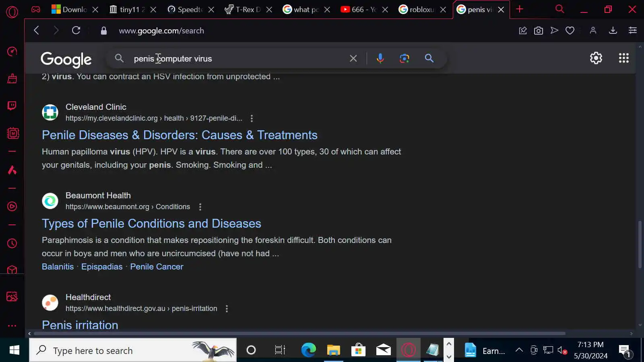Open the Google apps grid
Image resolution: width=644 pixels, height=362 pixels.
[x=624, y=58]
